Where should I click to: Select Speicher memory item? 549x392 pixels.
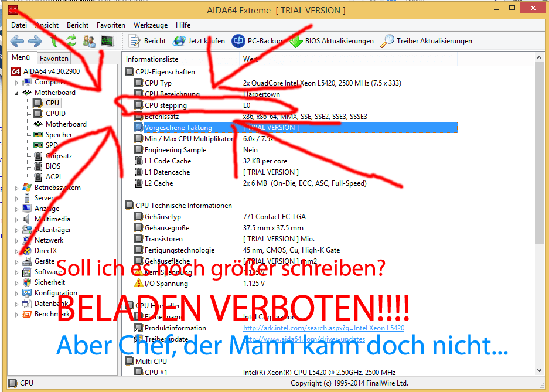59,135
